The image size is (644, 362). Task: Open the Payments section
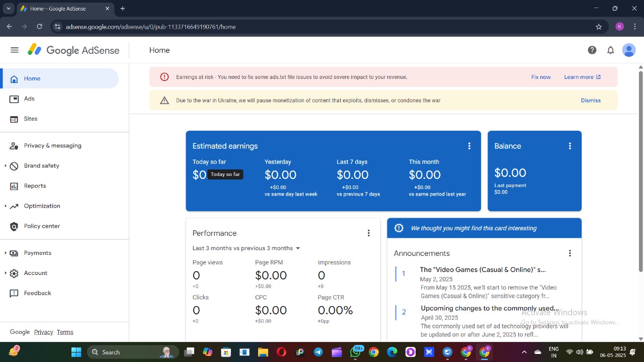[38, 253]
